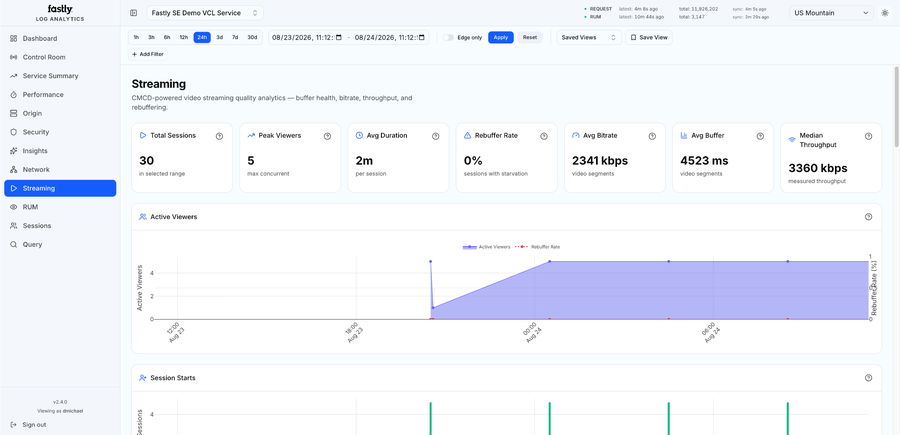The width and height of the screenshot is (900, 435).
Task: Click the Apply button
Action: 501,37
